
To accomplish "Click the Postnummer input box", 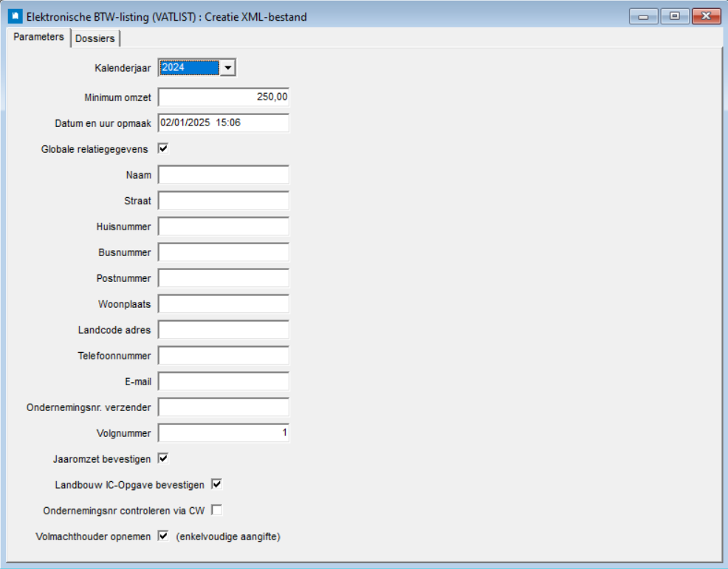I will [224, 278].
